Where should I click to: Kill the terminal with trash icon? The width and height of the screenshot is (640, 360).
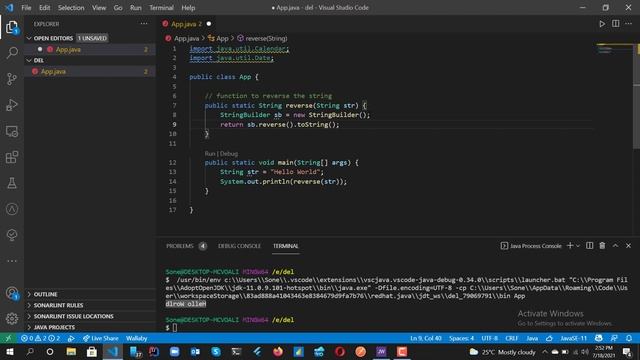coord(602,246)
